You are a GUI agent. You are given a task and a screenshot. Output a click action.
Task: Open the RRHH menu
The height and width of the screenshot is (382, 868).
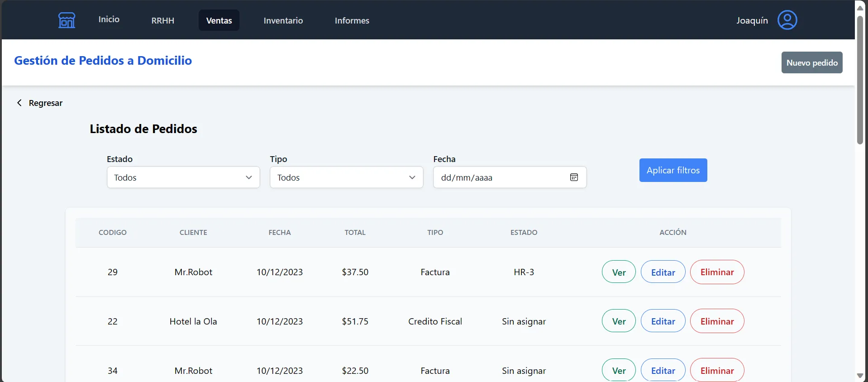point(163,20)
